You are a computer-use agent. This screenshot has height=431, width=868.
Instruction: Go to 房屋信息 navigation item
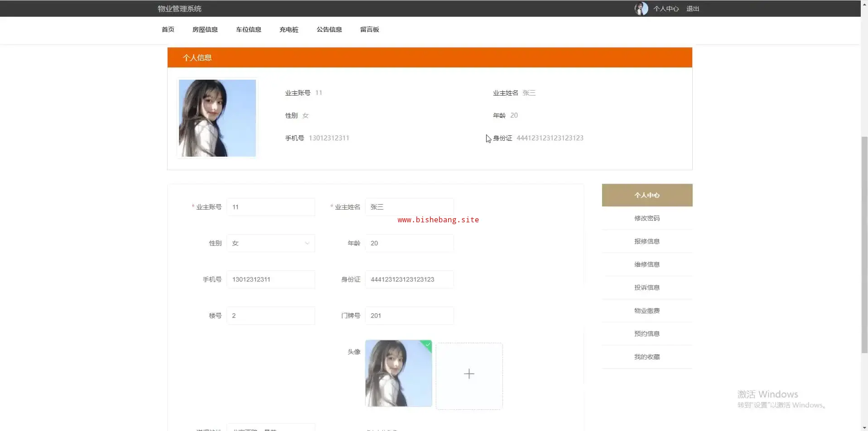205,29
